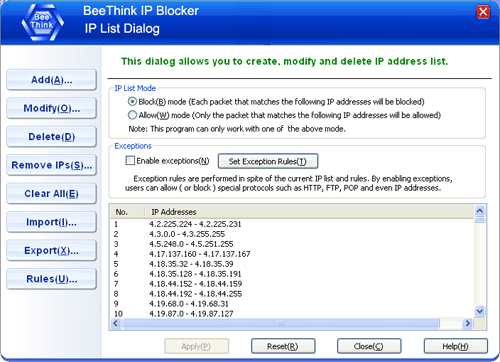This screenshot has width=500, height=362.
Task: Click the BeeThink hexagon logo
Action: click(42, 22)
